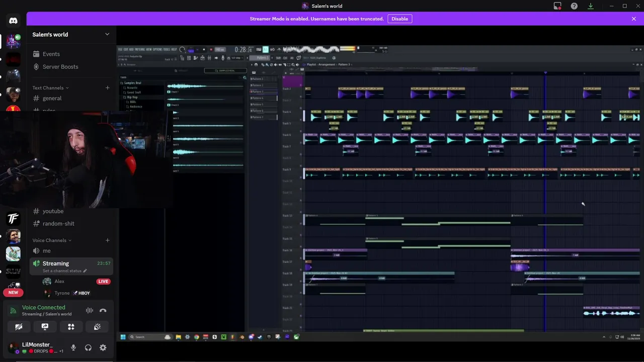This screenshot has width=644, height=362.
Task: Click the FL Studio microphone recording icon
Action: pos(223,58)
